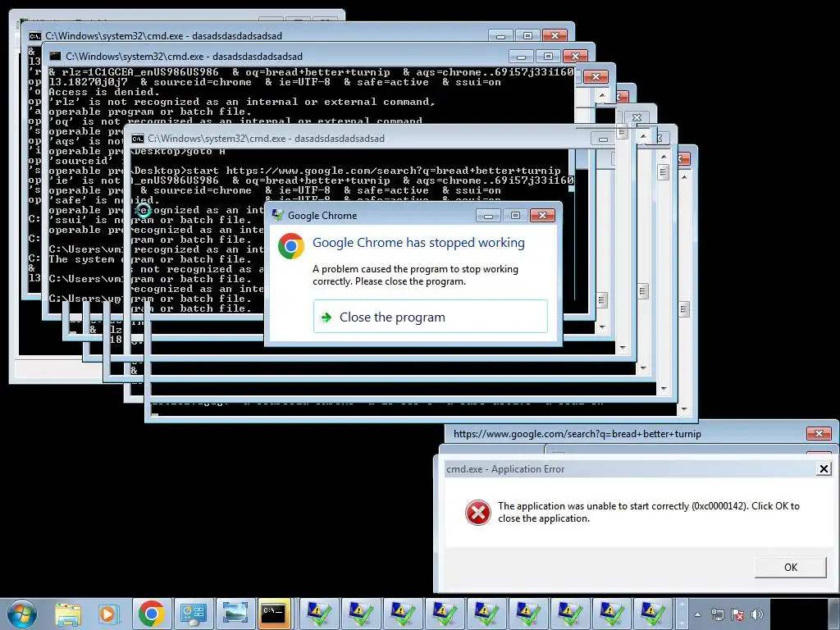The width and height of the screenshot is (840, 630).
Task: Minimize the frontmost cmd.exe window
Action: pyautogui.click(x=603, y=139)
